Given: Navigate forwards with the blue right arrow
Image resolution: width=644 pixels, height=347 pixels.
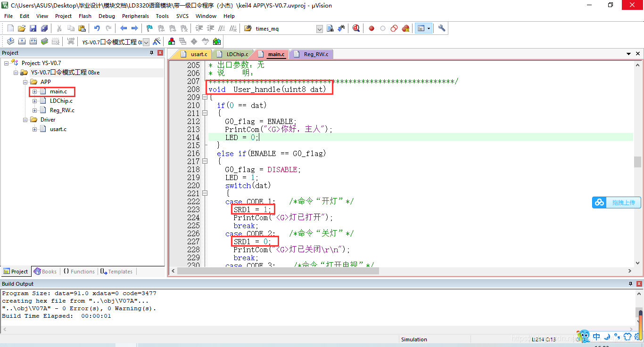Looking at the screenshot, I should (x=135, y=28).
